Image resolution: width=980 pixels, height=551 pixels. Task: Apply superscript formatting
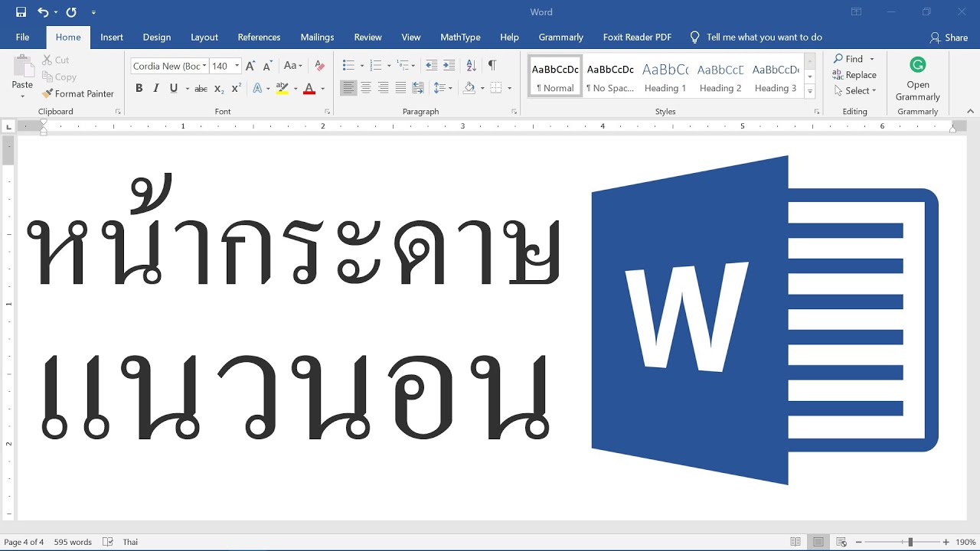(236, 89)
